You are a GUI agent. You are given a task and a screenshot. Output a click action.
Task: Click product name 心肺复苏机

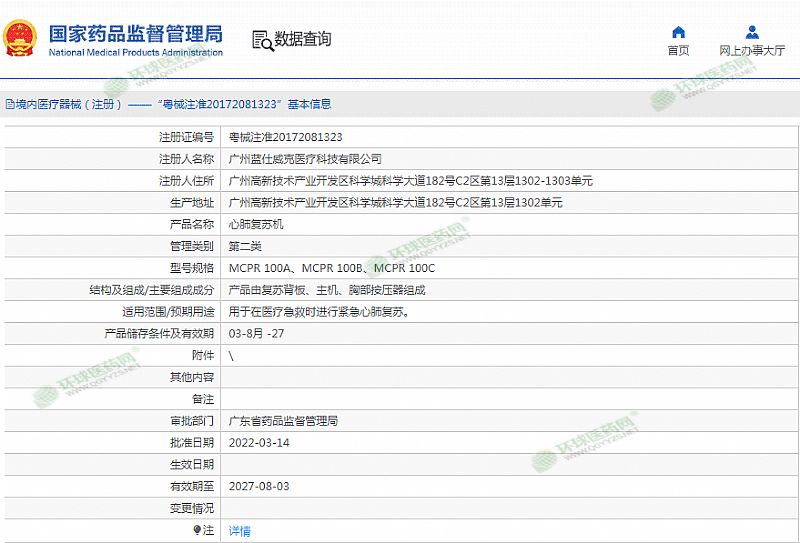[x=256, y=224]
